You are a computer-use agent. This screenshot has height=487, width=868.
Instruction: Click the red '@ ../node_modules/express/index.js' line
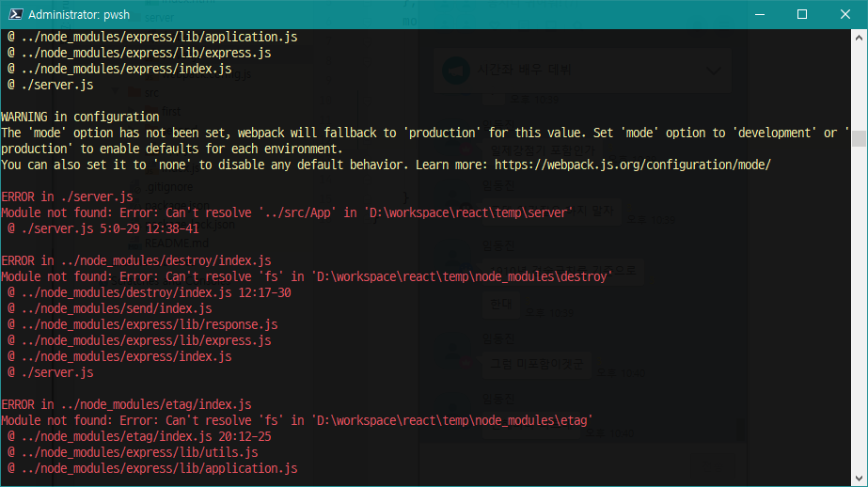119,357
